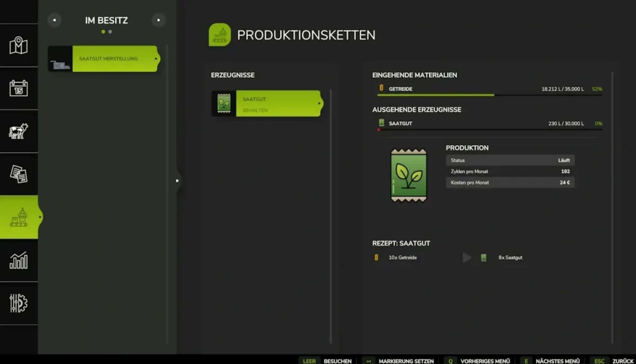Click the large Saatgut seed bag image
636x364 pixels.
point(409,175)
